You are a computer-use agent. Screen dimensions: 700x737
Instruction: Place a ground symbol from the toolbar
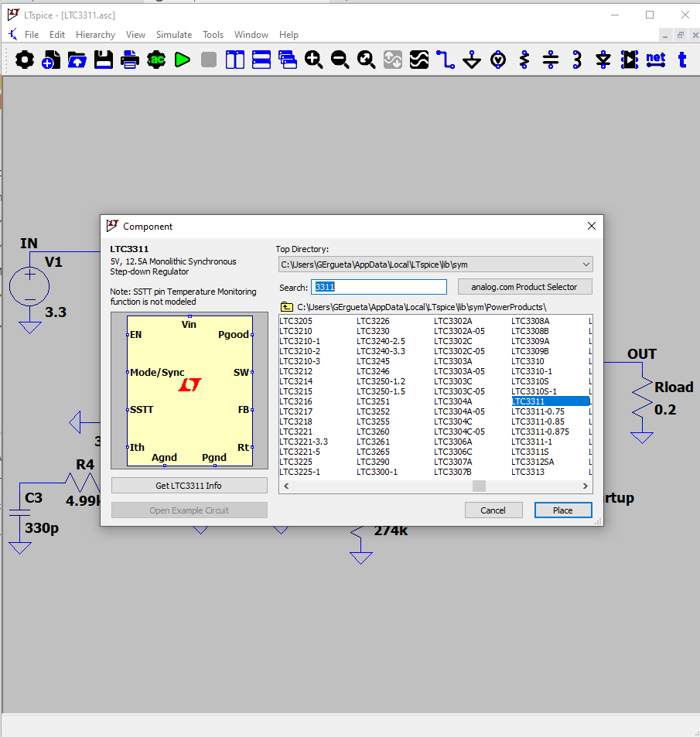(472, 60)
